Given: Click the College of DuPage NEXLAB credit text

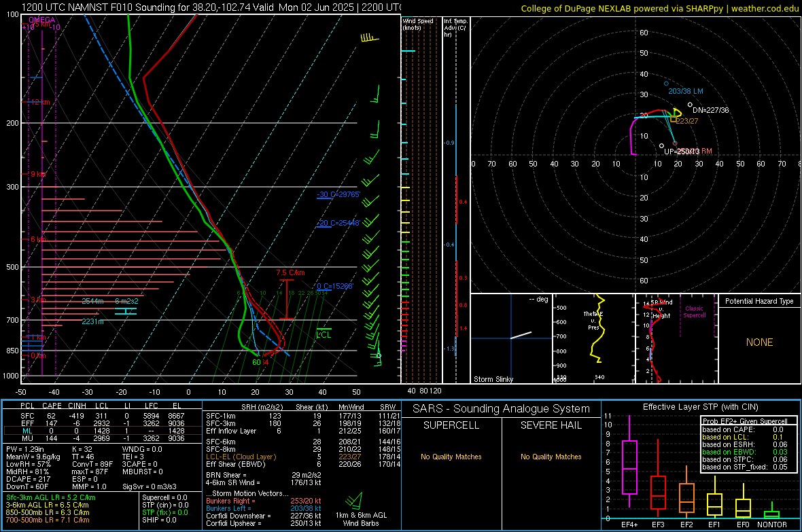Looking at the screenshot, I should coord(659,8).
